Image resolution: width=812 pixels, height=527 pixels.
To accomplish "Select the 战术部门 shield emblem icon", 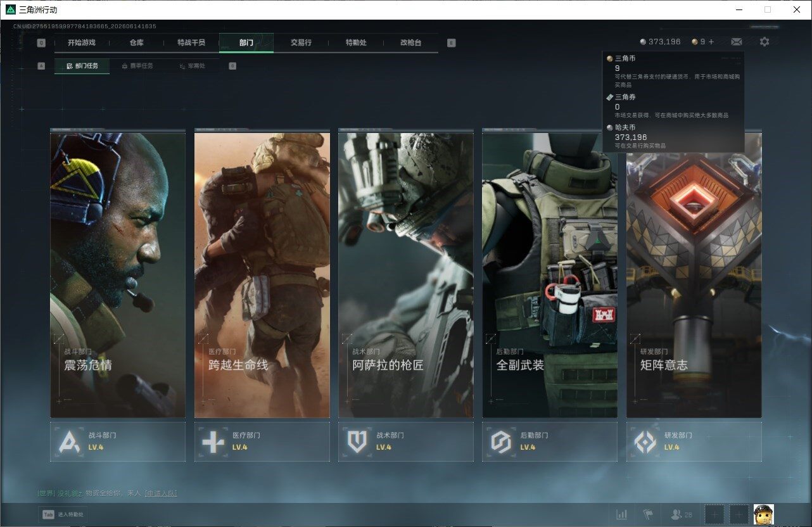I will [x=357, y=441].
